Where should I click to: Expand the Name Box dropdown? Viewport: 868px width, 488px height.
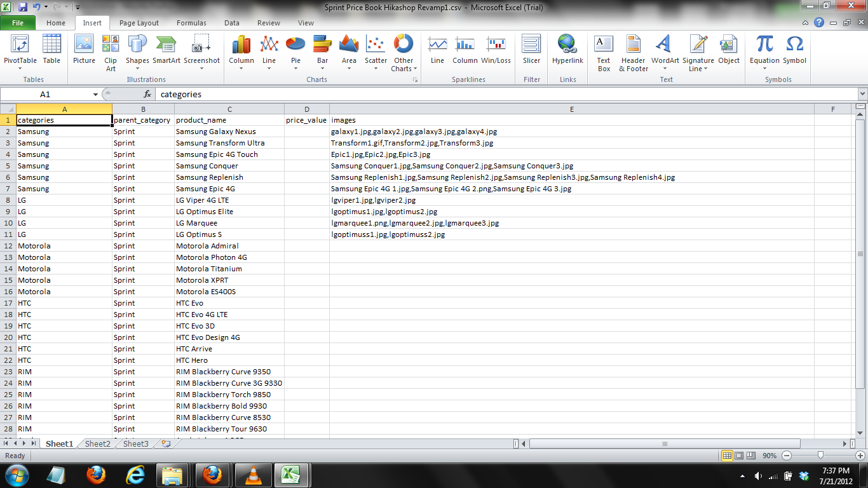pos(95,94)
